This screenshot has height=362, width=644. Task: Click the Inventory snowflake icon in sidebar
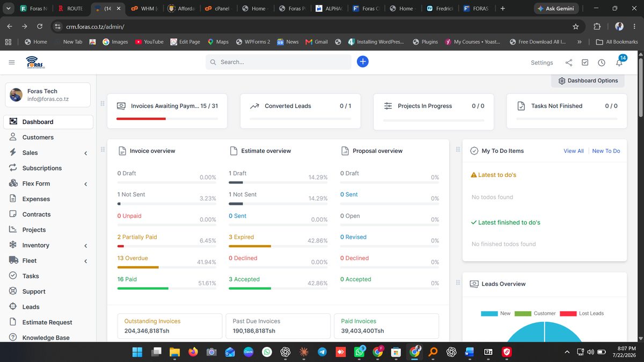coord(13,245)
